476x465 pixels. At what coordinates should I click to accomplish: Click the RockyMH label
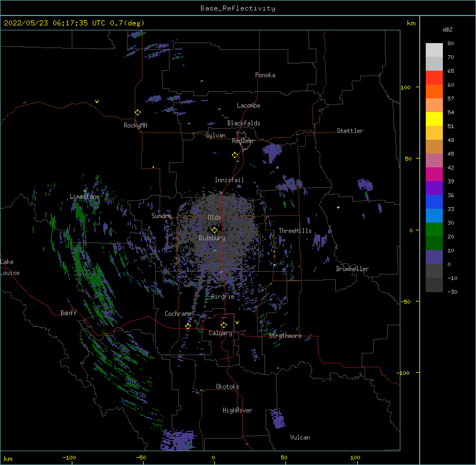click(135, 125)
